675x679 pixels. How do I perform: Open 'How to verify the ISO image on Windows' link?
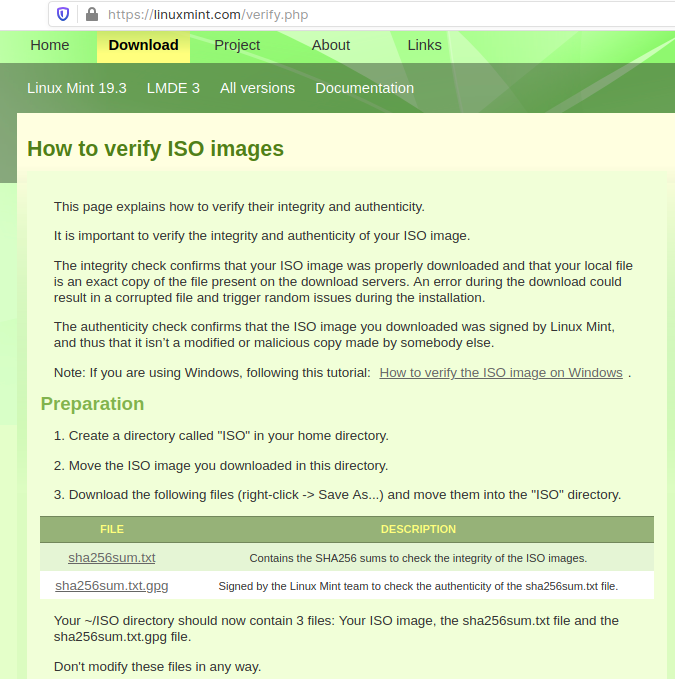501,372
